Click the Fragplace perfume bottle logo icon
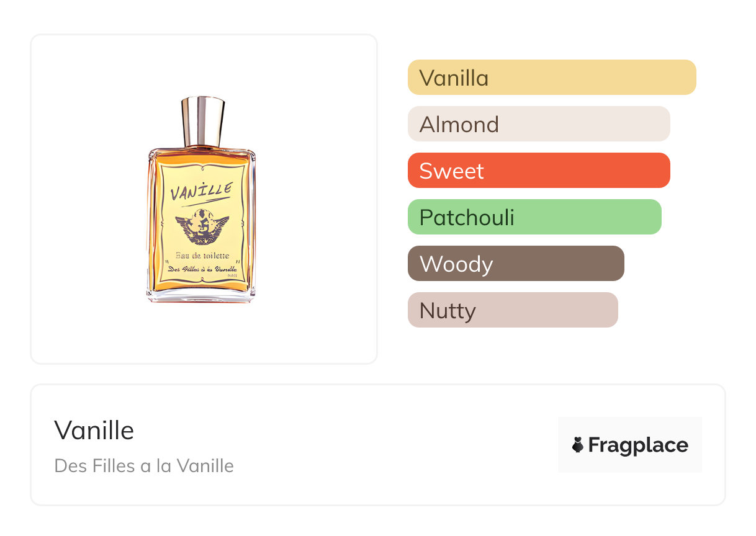Image resolution: width=756 pixels, height=536 pixels. (578, 445)
